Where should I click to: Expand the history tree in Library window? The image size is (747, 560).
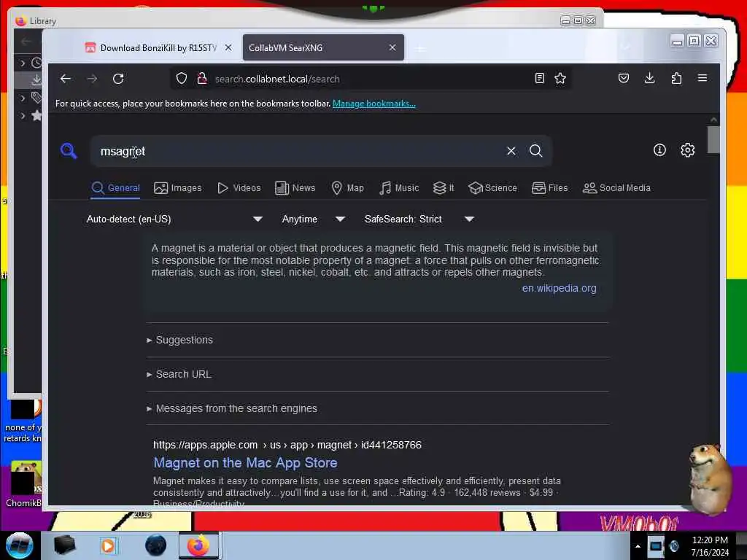coord(23,63)
